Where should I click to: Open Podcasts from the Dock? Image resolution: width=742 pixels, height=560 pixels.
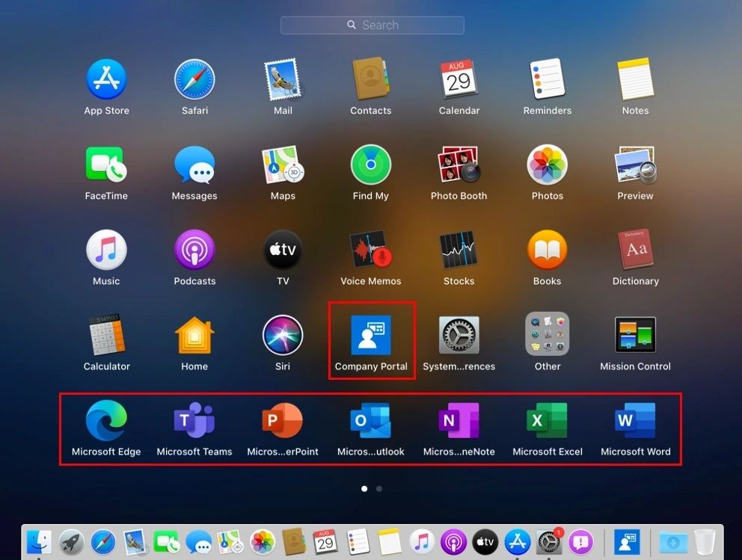(x=453, y=542)
